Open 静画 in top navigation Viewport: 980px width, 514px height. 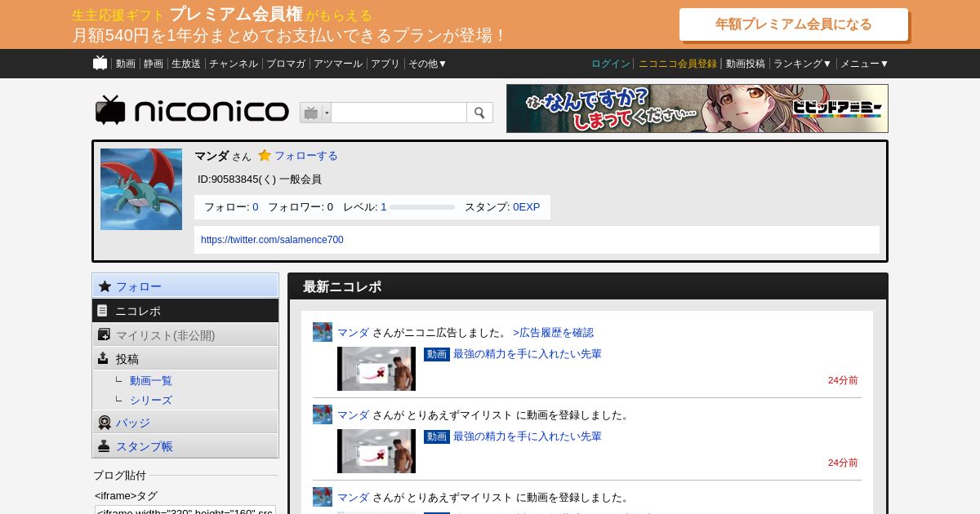[154, 64]
